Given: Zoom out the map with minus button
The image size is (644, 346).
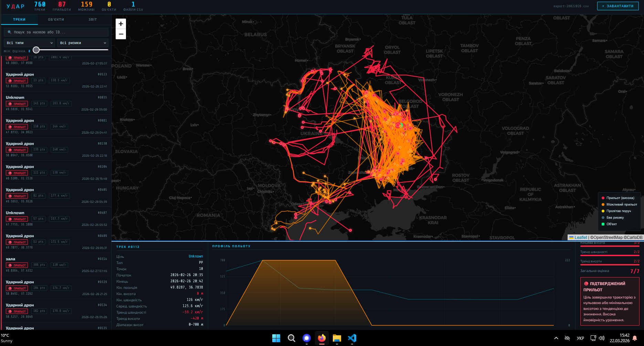Looking at the screenshot, I should click(121, 34).
